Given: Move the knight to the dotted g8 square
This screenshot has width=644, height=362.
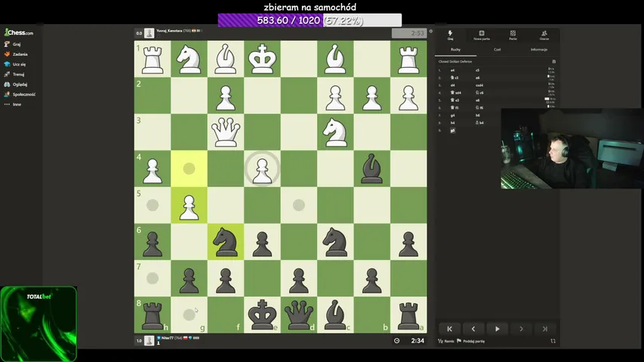Looking at the screenshot, I should pyautogui.click(x=189, y=314).
